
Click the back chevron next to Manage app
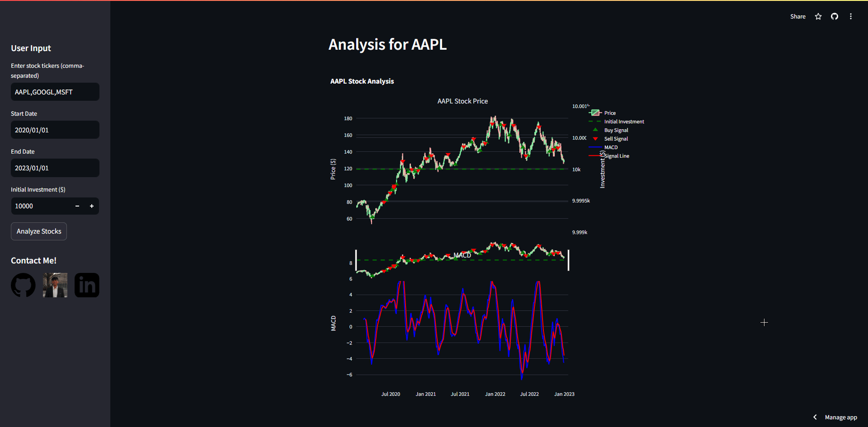point(815,417)
